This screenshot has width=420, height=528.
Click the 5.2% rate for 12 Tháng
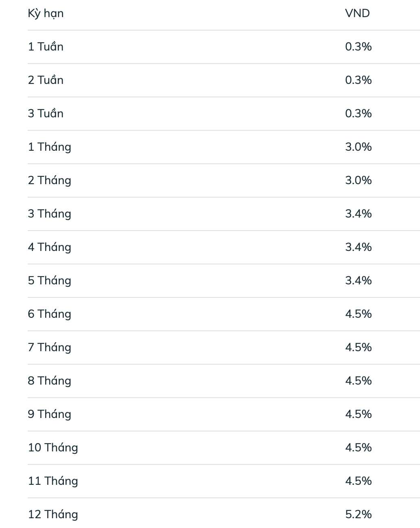[358, 515]
